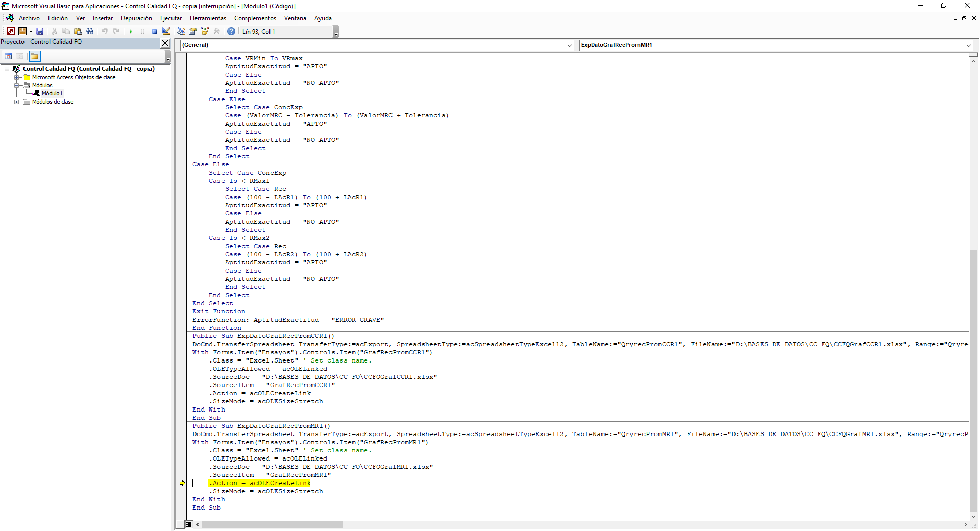Open the Ejecutar menu
980x531 pixels.
pyautogui.click(x=171, y=18)
